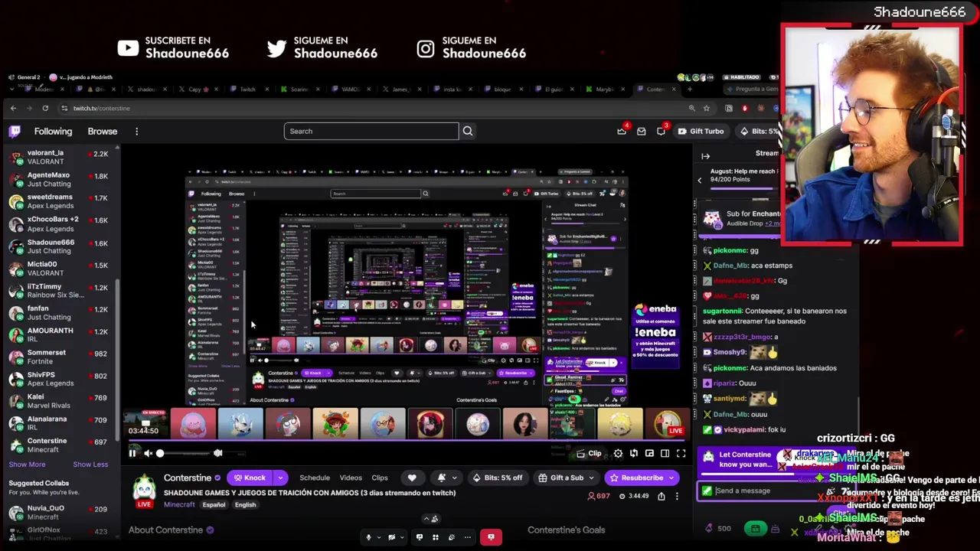This screenshot has width=980, height=551.
Task: Toggle fullscreen on the player
Action: (681, 454)
